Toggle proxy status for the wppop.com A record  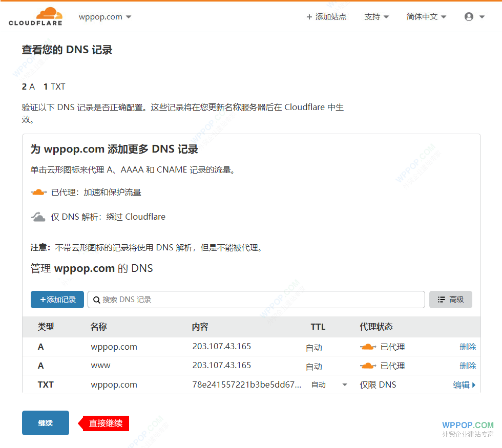click(368, 346)
